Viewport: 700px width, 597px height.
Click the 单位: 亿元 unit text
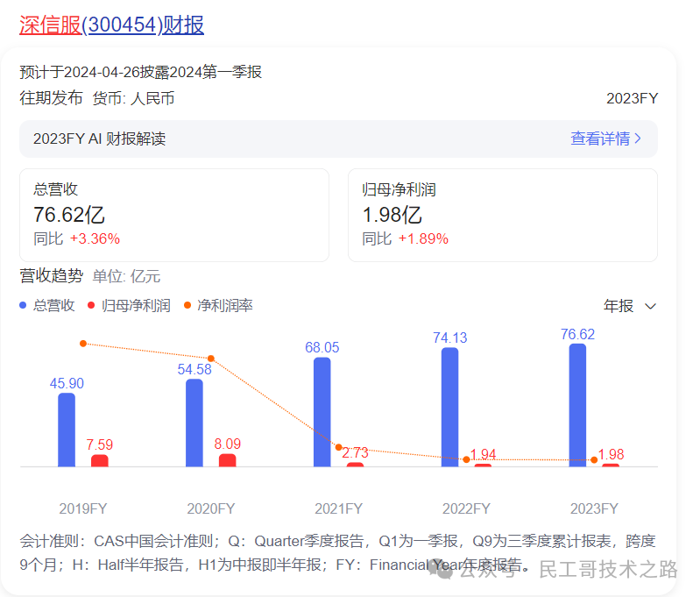coord(126,276)
